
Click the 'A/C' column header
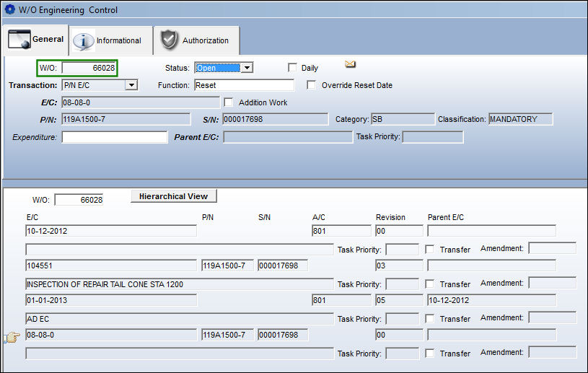point(318,217)
